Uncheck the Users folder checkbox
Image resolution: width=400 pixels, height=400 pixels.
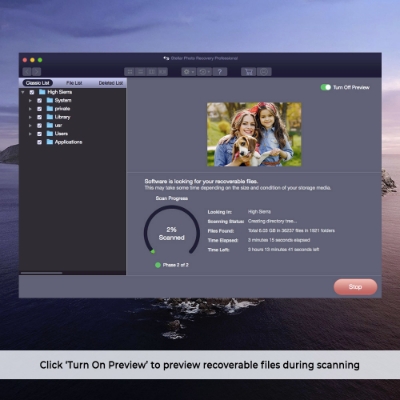(39, 134)
